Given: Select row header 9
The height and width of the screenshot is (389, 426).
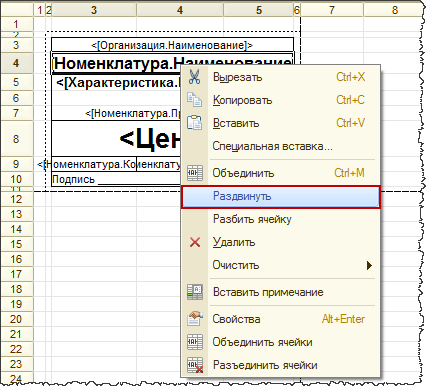Looking at the screenshot, I should point(17,164).
